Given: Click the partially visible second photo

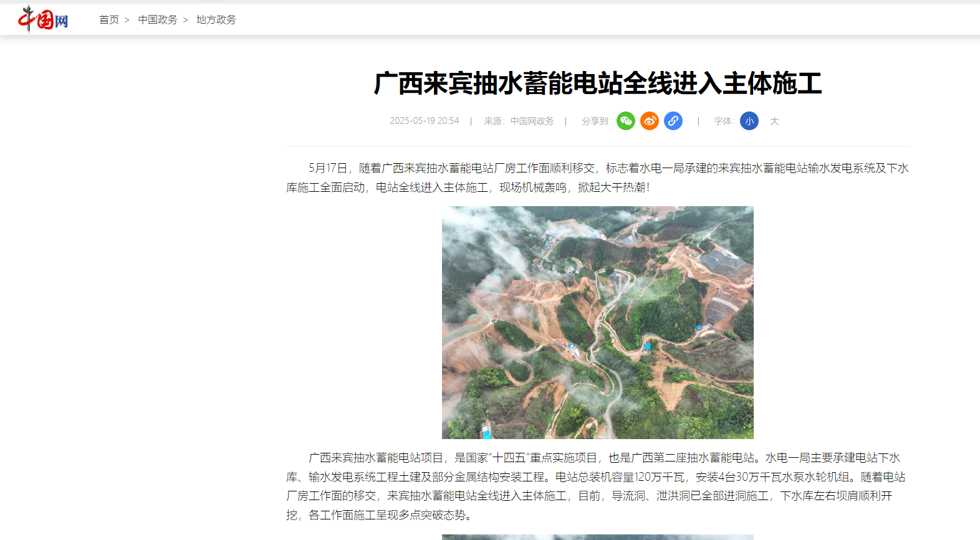Looking at the screenshot, I should click(598, 537).
